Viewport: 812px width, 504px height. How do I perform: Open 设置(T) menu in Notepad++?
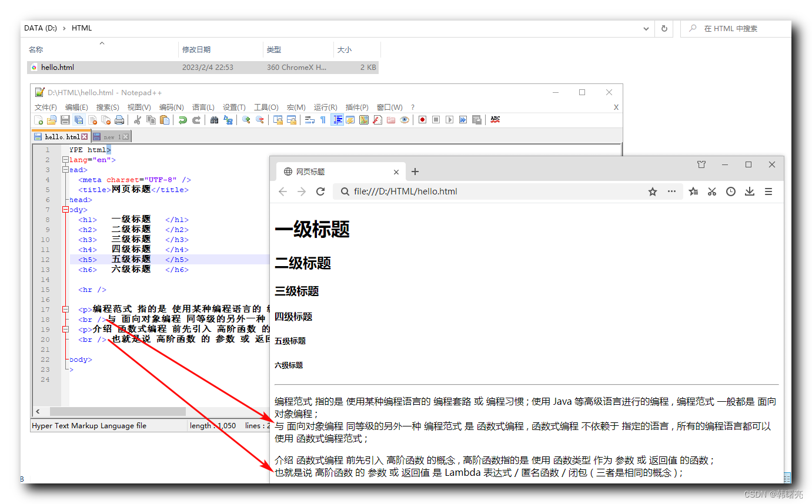tap(234, 107)
